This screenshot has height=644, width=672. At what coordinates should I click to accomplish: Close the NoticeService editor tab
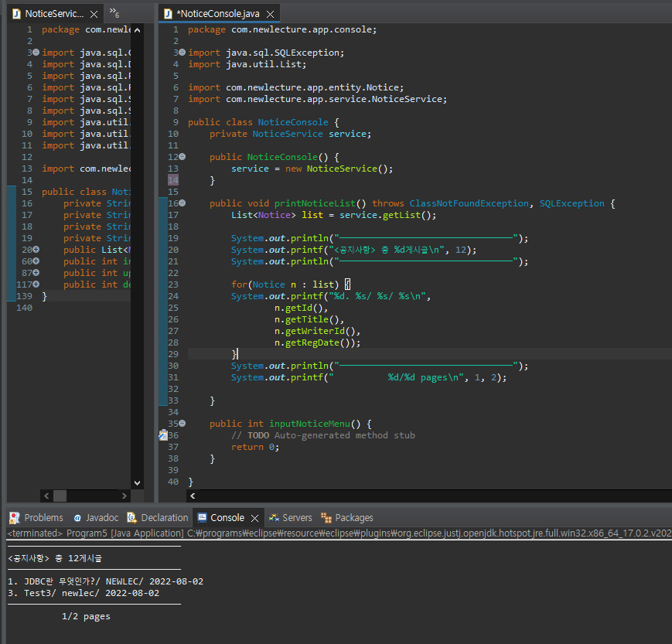[94, 14]
